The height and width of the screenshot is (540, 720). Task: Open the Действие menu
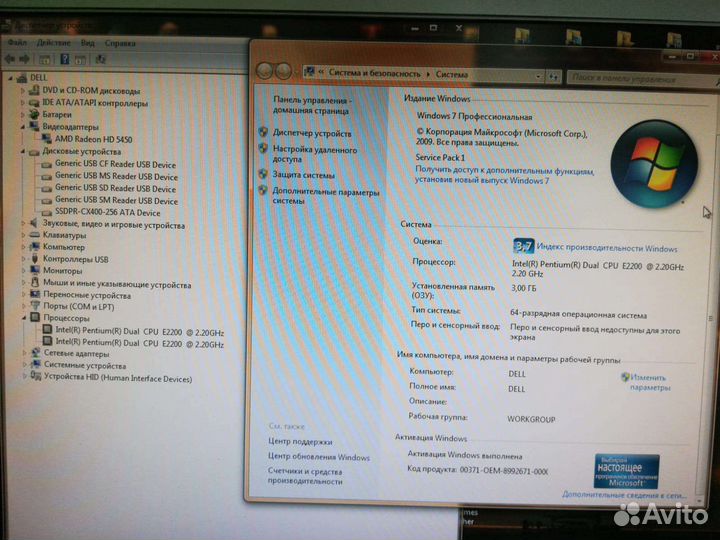53,43
